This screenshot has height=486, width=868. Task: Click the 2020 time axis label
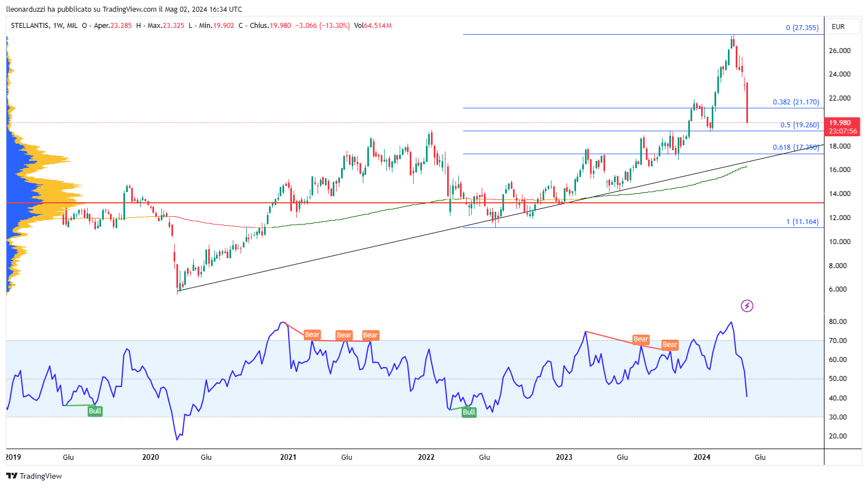point(151,457)
